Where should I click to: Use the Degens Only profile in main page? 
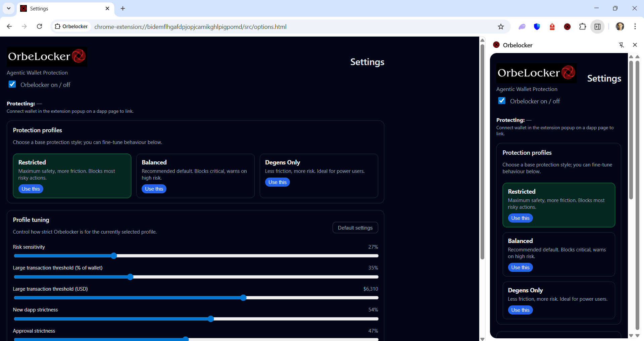pyautogui.click(x=278, y=182)
